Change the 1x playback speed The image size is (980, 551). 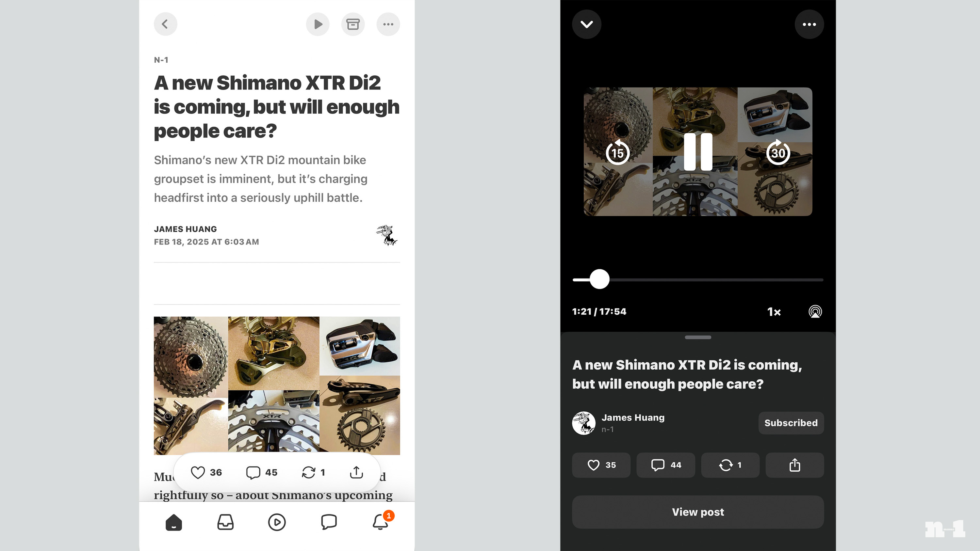[774, 312]
